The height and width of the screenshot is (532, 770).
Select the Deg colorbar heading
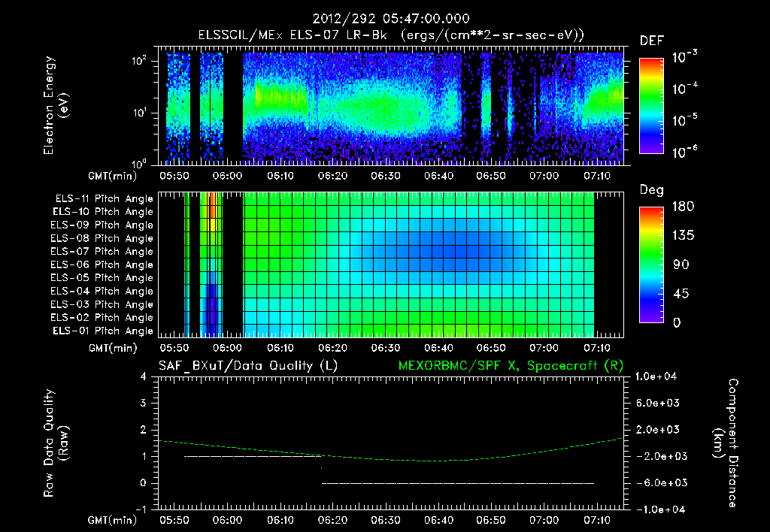click(652, 190)
